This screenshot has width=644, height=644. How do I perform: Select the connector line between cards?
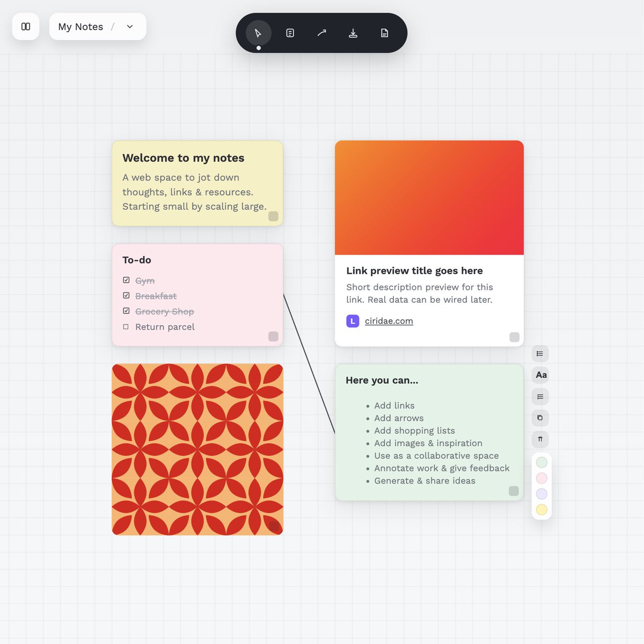(x=309, y=364)
